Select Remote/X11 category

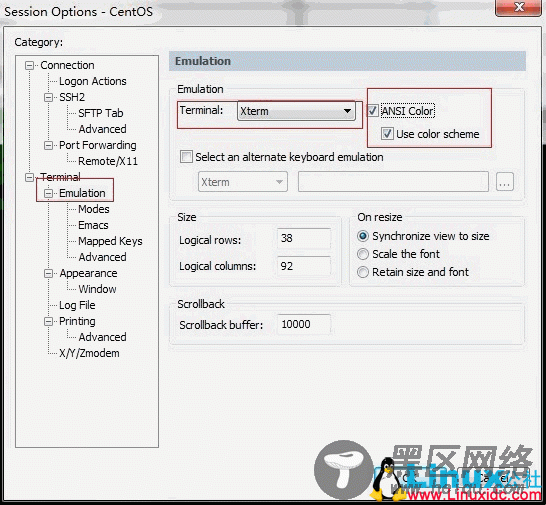coord(108,161)
